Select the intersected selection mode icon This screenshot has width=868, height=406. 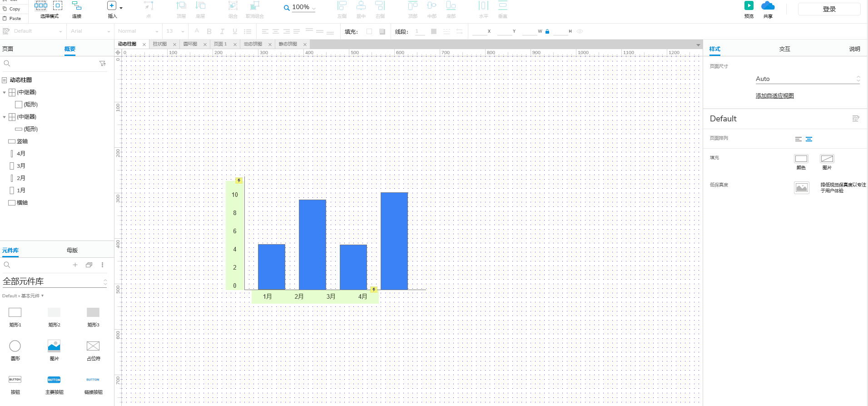tap(41, 5)
